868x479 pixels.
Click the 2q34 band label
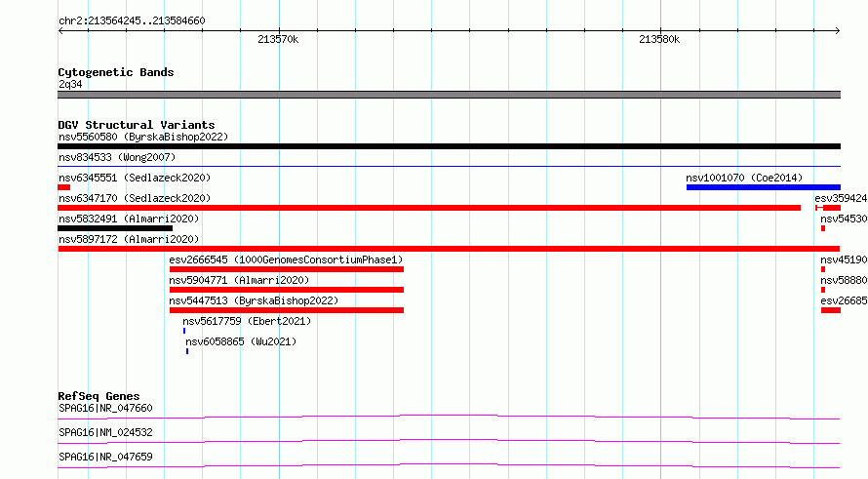click(70, 84)
